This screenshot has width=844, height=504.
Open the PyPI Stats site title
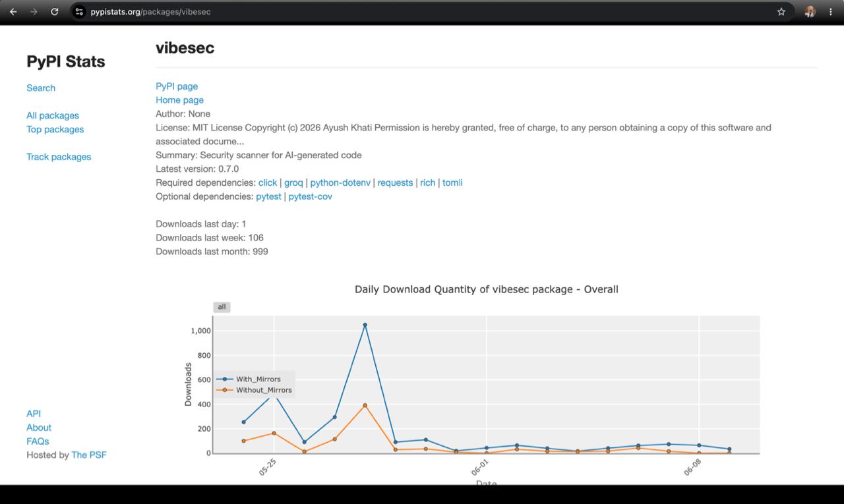click(x=66, y=61)
